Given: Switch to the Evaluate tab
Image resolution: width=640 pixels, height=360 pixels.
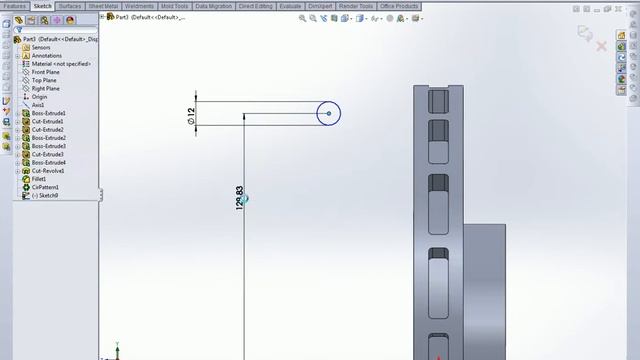Looking at the screenshot, I should [x=290, y=6].
